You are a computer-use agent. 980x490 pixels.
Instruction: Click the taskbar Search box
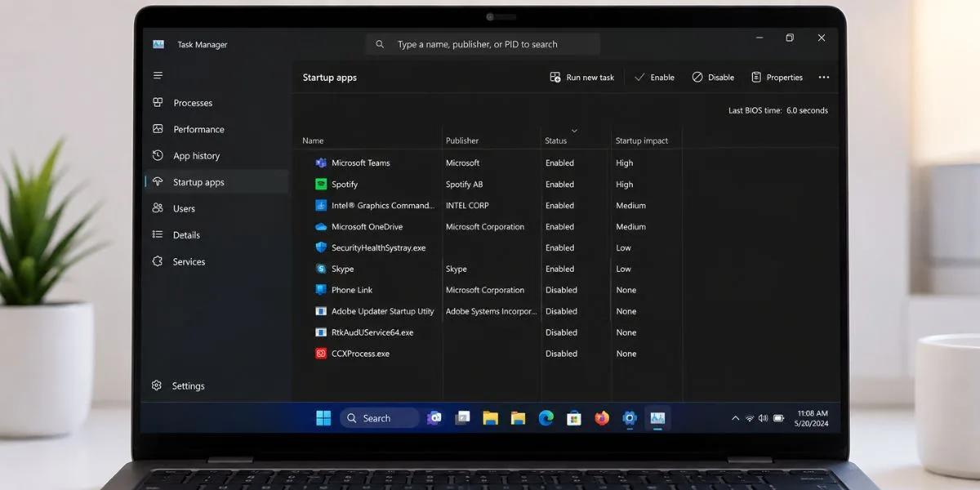[x=380, y=418]
